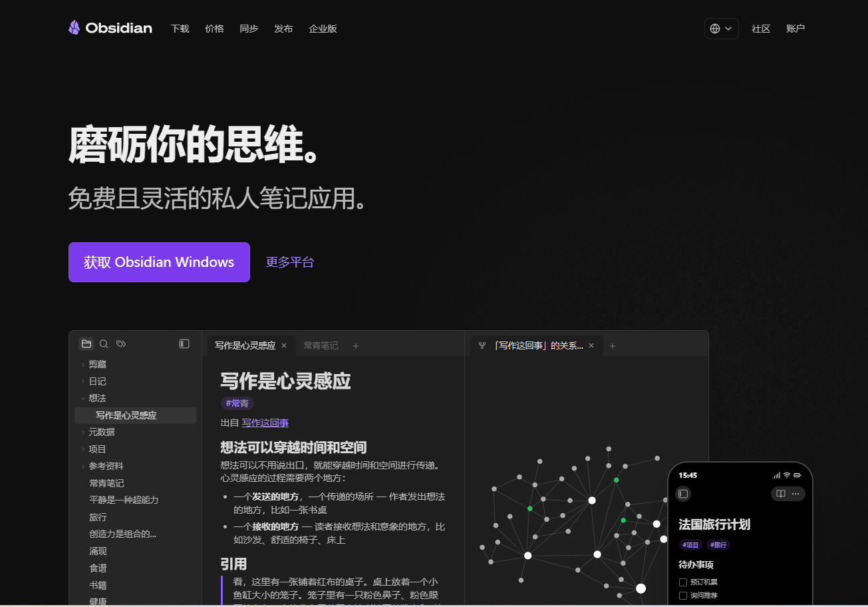The width and height of the screenshot is (868, 607).
Task: Switch to the 常青笔记 tab
Action: pyautogui.click(x=321, y=345)
